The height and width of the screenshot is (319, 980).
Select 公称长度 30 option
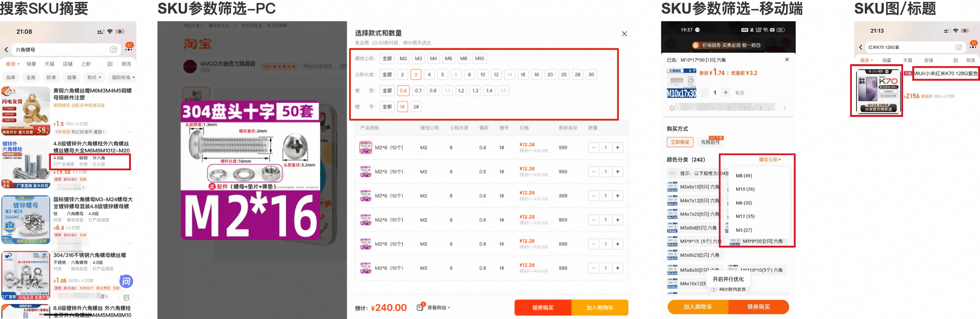tap(591, 74)
